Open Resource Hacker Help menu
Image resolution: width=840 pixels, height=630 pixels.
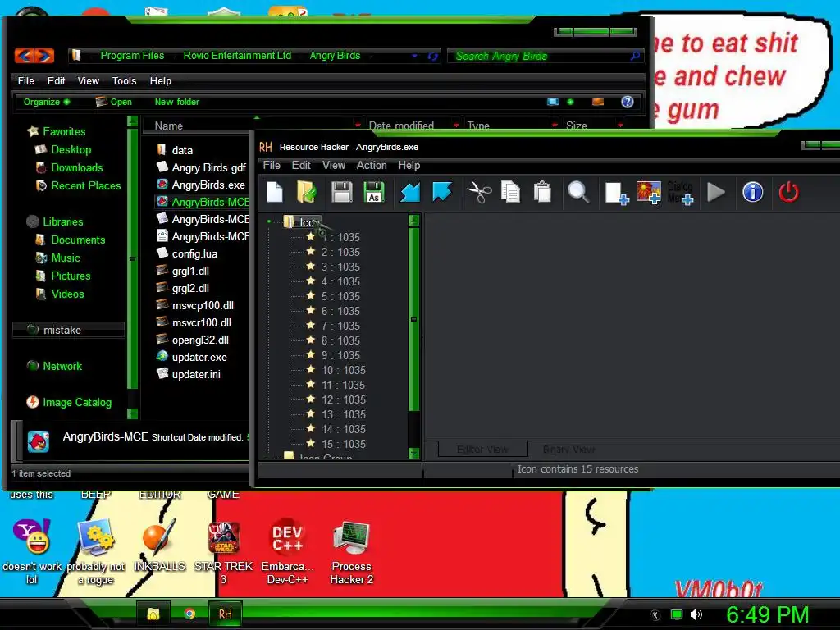tap(409, 166)
